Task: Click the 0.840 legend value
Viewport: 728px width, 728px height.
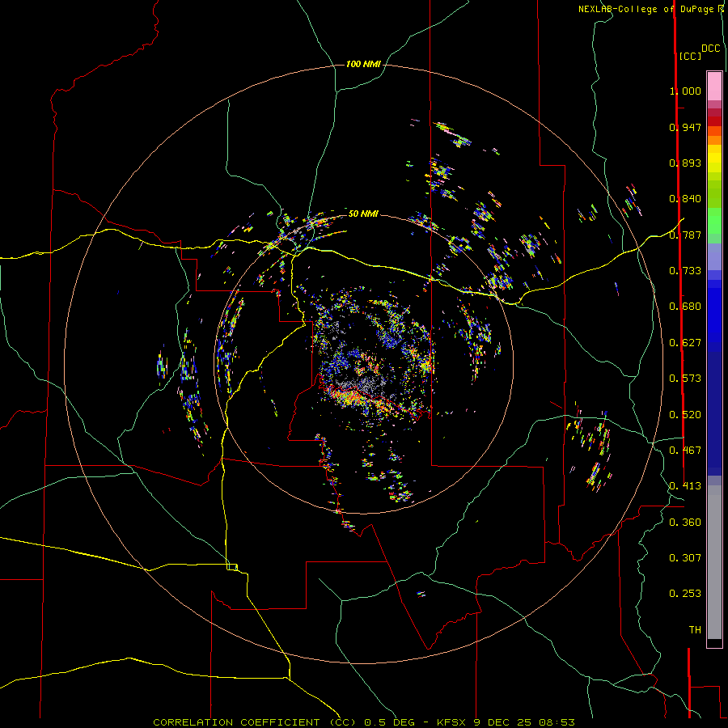Action: coord(685,199)
